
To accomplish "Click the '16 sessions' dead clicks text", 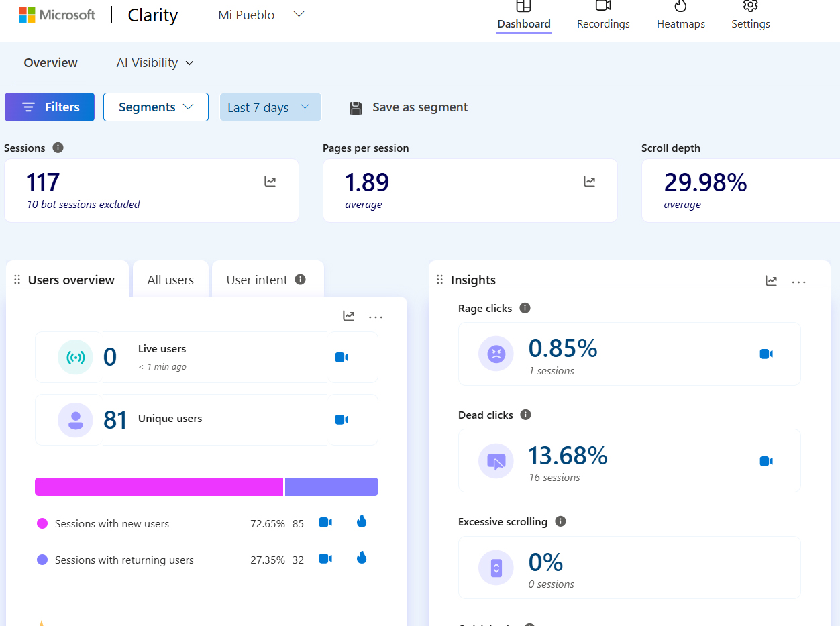I will tap(554, 478).
